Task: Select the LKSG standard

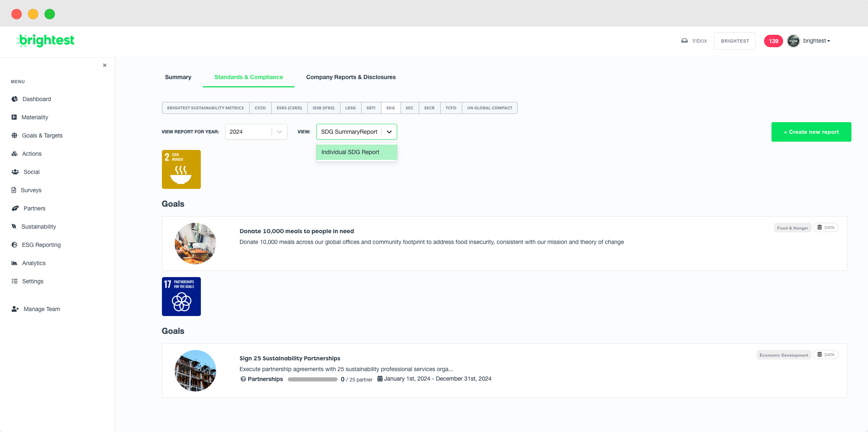Action: point(350,108)
